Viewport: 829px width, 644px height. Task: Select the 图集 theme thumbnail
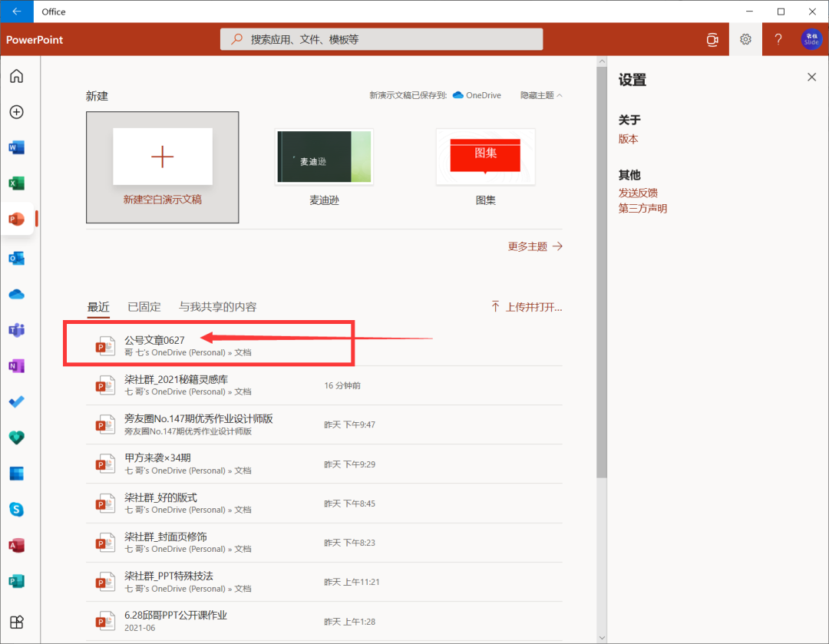pyautogui.click(x=485, y=157)
